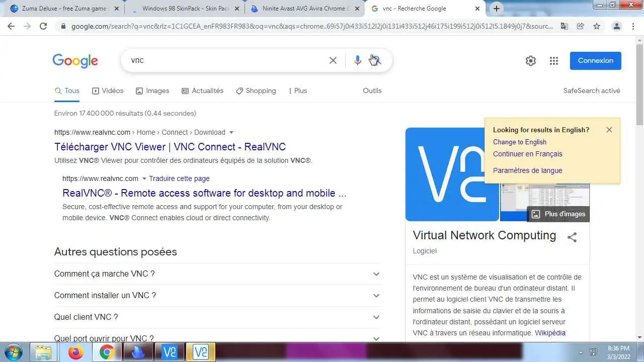
Task: Share the Virtual Network Computing panel
Action: pyautogui.click(x=572, y=237)
